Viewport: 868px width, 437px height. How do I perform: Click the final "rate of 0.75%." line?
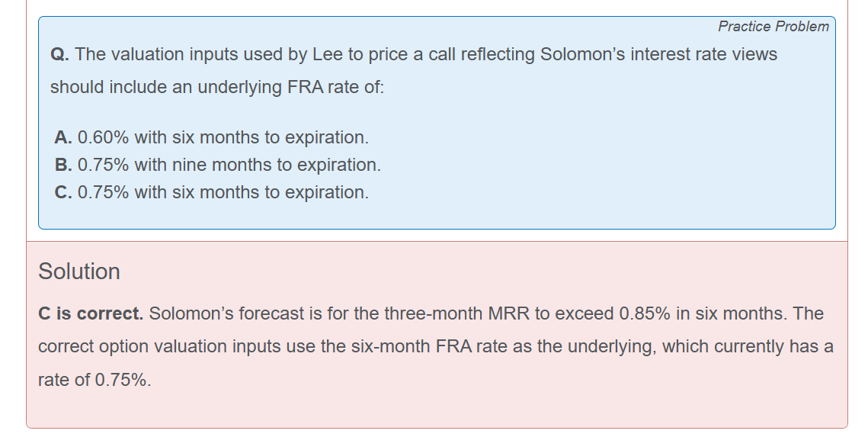click(94, 380)
